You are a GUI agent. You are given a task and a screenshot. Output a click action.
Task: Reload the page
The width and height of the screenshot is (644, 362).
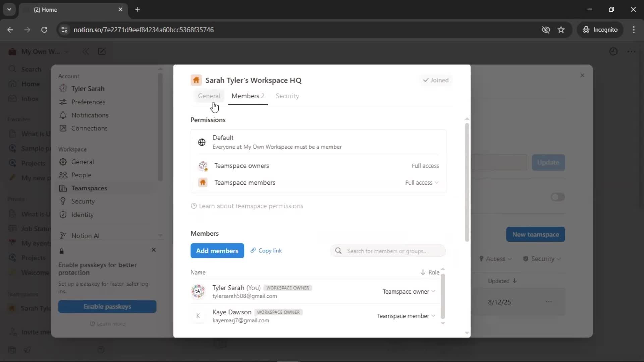44,29
